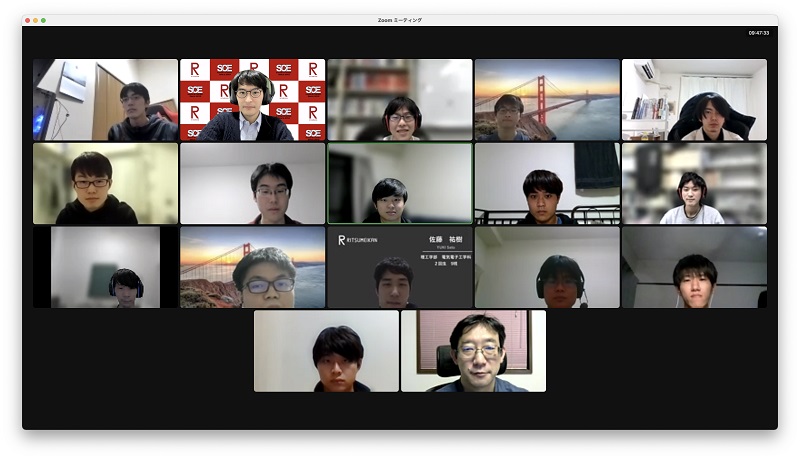Select the Ritsumeikan name card tile
The width and height of the screenshot is (800, 459).
(x=400, y=267)
